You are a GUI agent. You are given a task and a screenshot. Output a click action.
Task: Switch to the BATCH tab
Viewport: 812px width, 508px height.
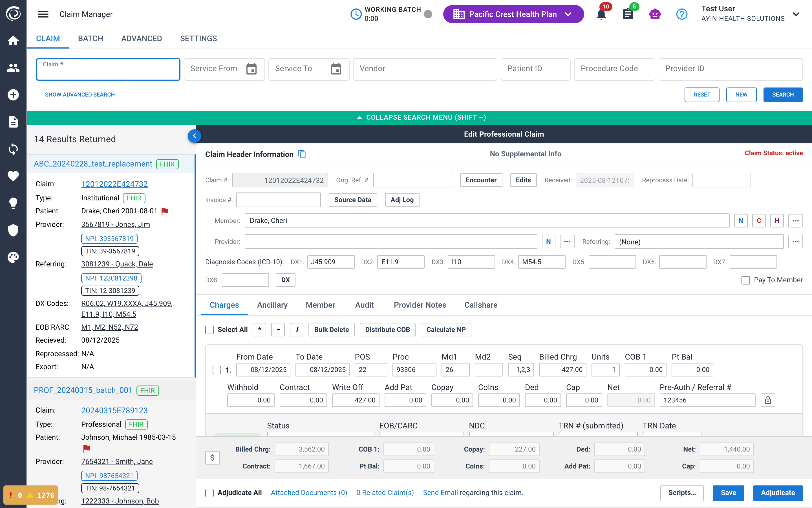(91, 39)
